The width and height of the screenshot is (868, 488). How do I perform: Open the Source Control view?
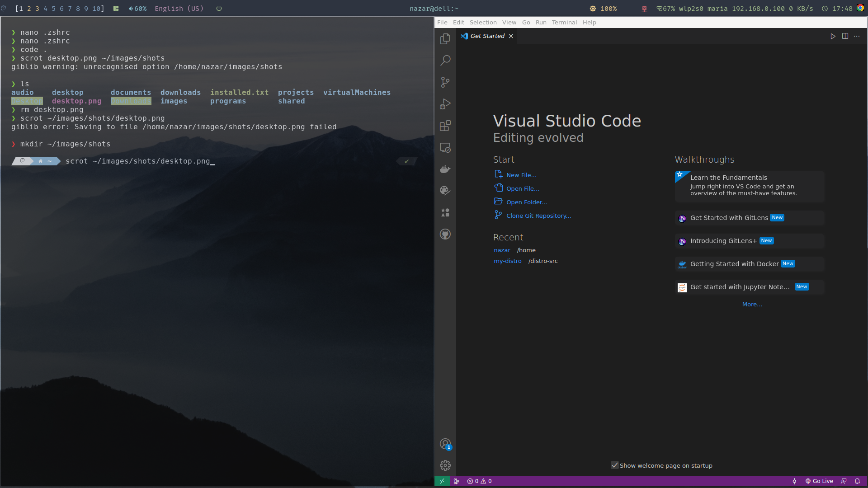445,82
